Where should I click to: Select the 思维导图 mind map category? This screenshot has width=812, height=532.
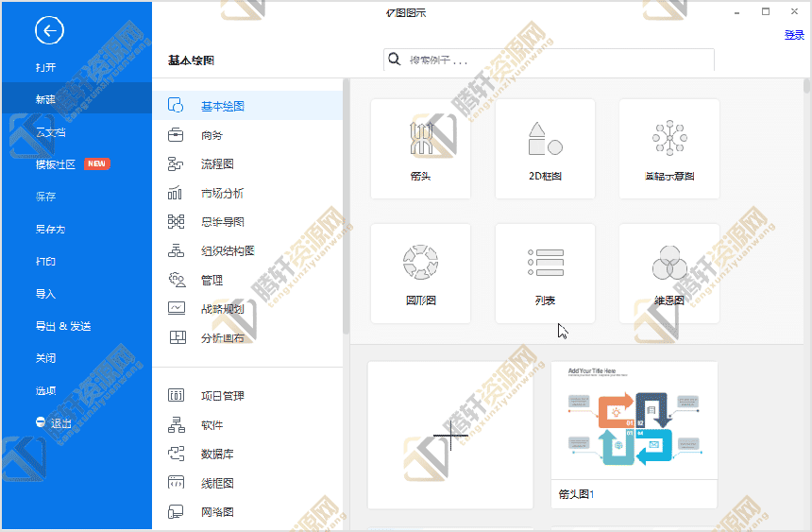click(222, 222)
